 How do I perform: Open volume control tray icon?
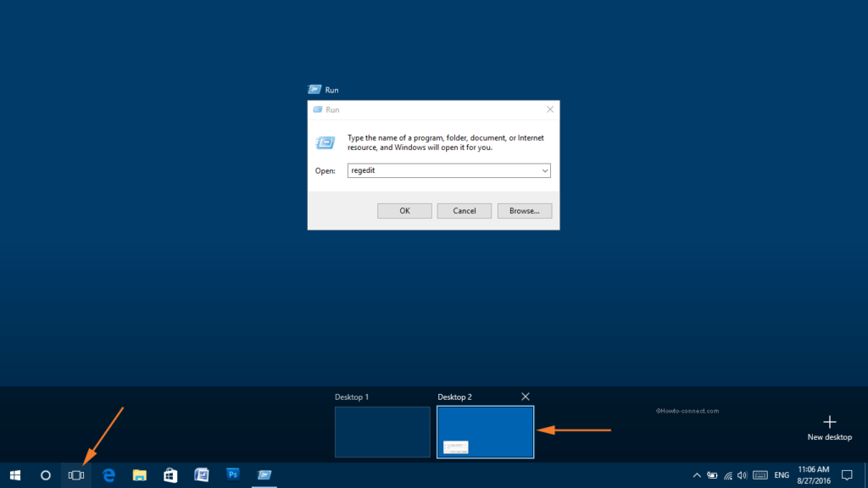click(x=743, y=475)
